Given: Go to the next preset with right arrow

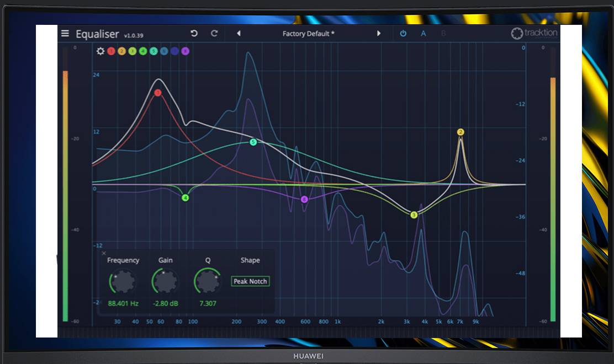Looking at the screenshot, I should point(379,33).
